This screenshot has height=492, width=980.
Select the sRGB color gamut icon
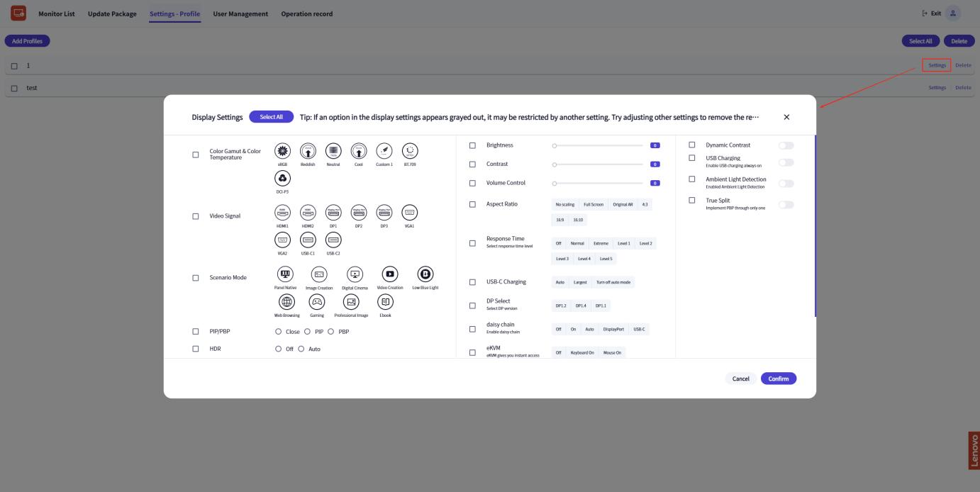coord(282,151)
